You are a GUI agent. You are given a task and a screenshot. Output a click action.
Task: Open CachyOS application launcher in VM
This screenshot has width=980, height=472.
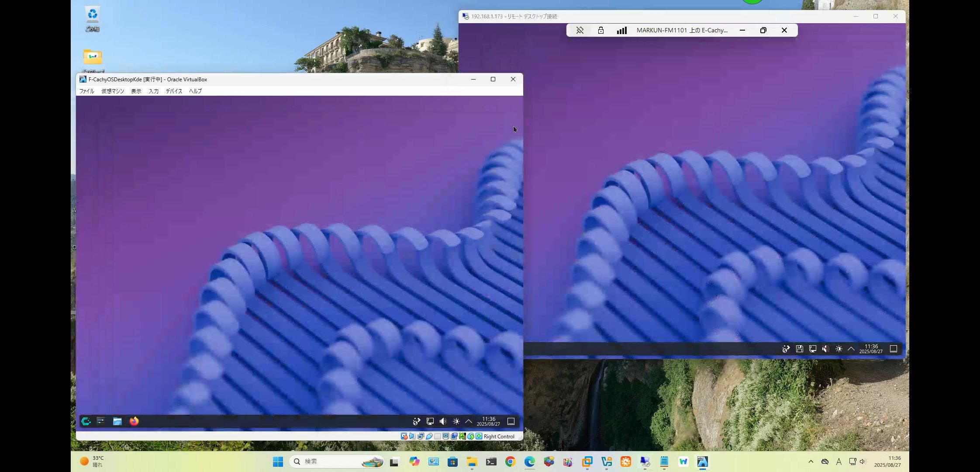[x=86, y=421]
